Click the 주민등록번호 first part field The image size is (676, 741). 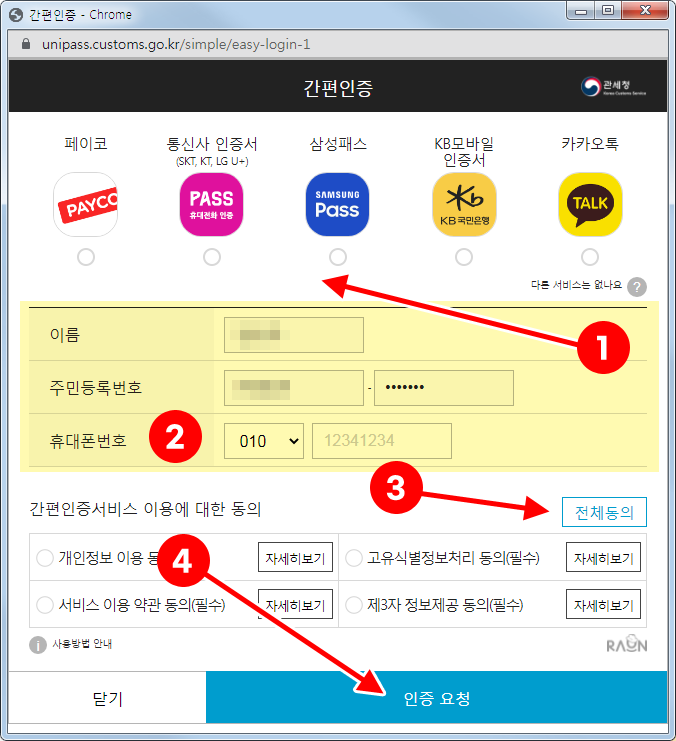(x=294, y=388)
